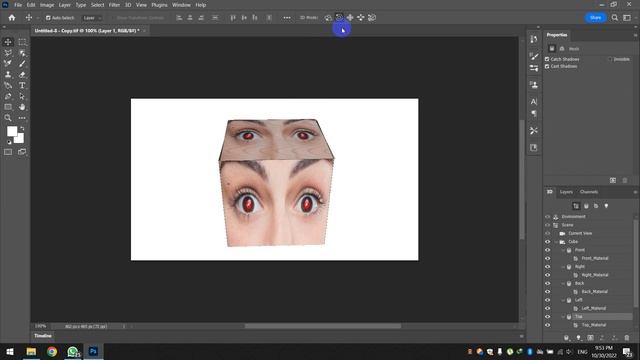
Task: Select the Horizontal Type tool
Action: pos(22,85)
